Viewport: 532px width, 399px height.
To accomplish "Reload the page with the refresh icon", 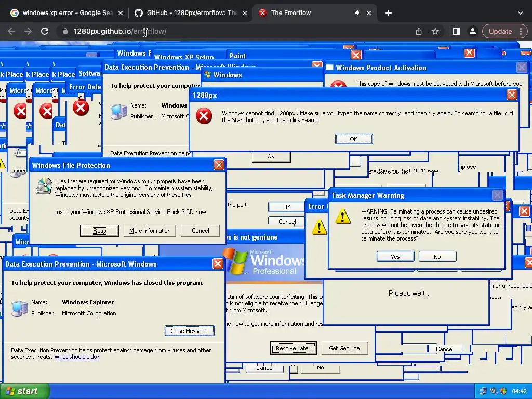I will 45,31.
